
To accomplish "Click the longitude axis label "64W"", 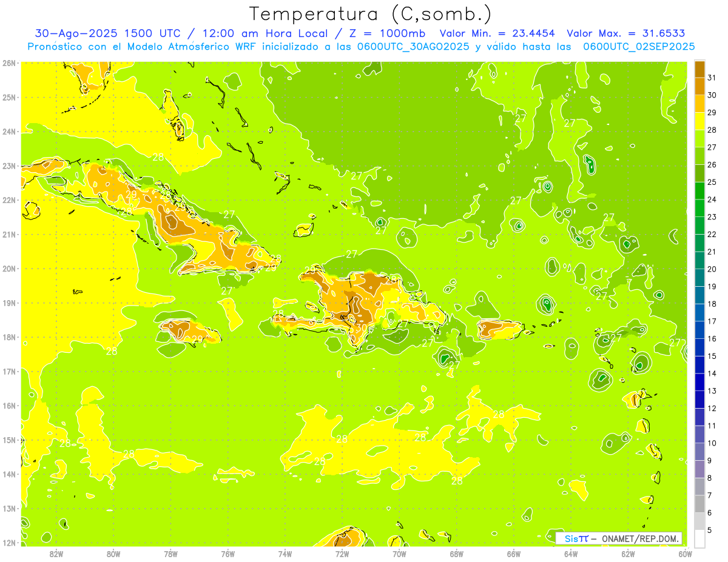I will pos(571,553).
